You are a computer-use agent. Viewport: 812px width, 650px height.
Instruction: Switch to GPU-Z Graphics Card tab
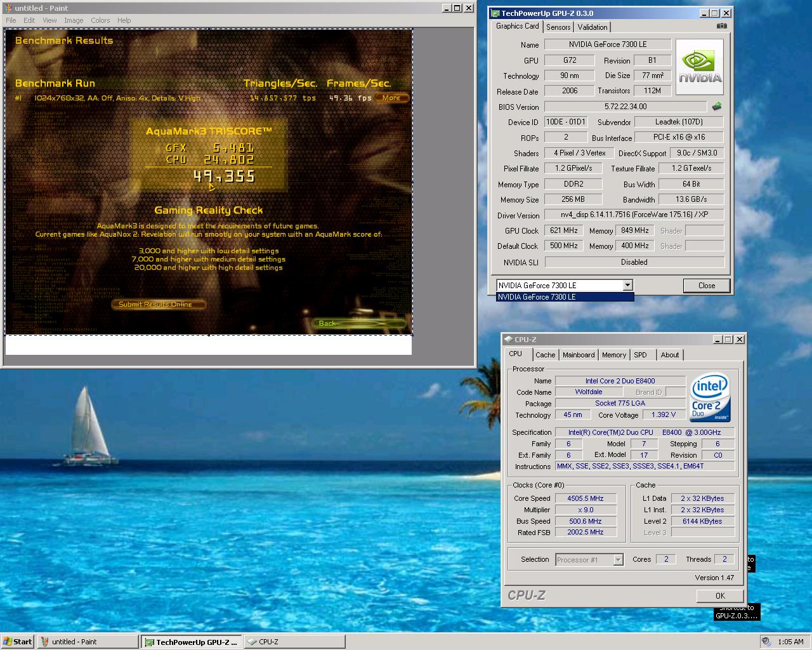tap(517, 26)
